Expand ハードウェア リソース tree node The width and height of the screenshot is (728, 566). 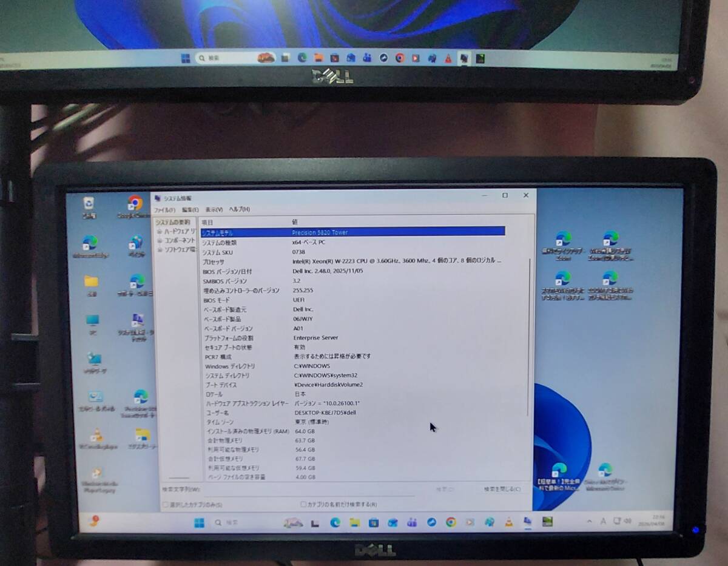pyautogui.click(x=160, y=232)
